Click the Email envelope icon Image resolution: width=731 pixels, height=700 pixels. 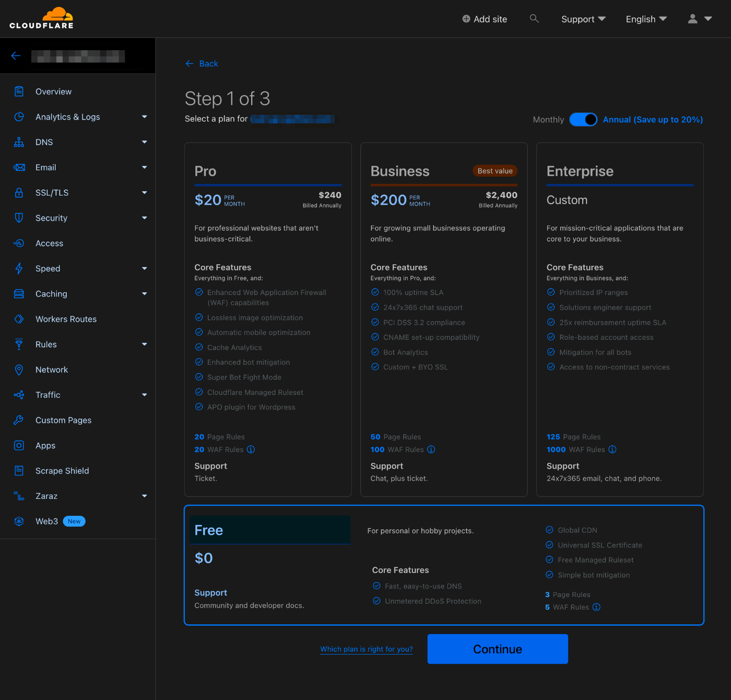[19, 168]
